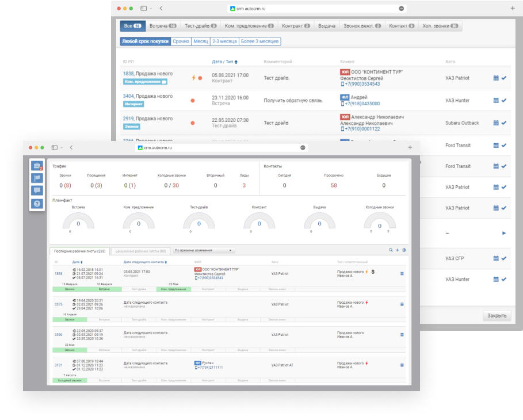523x420 pixels.
Task: Add new worksheet with plus icon
Action: point(397,250)
